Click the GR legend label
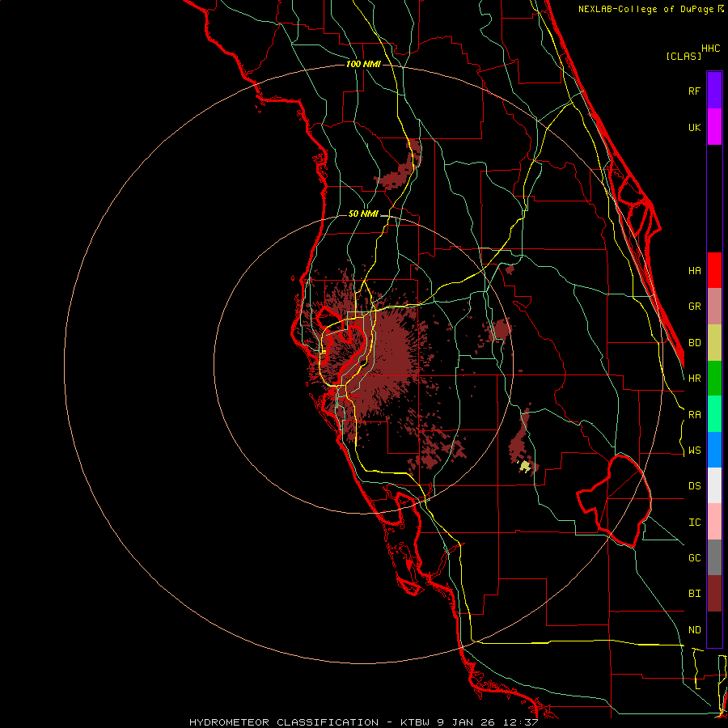The height and width of the screenshot is (728, 728). [x=694, y=307]
